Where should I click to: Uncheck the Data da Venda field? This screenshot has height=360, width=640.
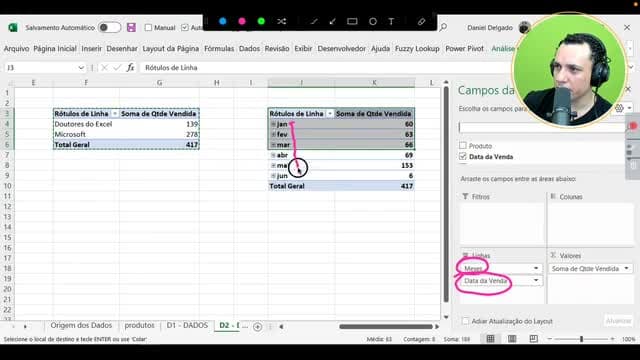click(462, 156)
